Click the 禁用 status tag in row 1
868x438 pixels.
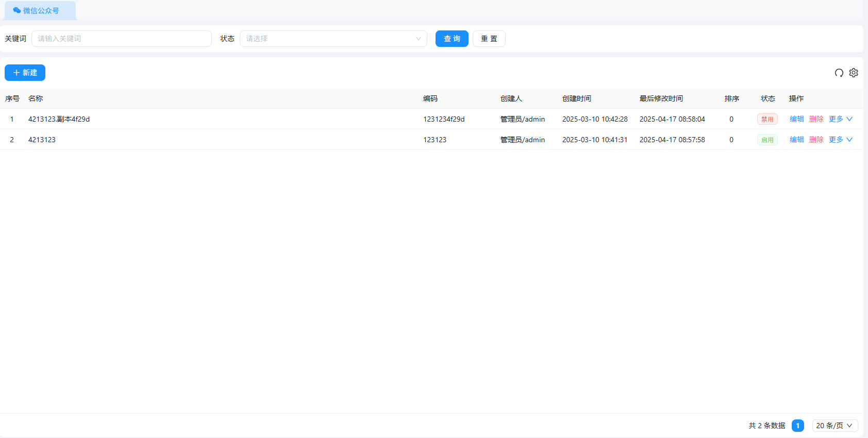pos(767,119)
